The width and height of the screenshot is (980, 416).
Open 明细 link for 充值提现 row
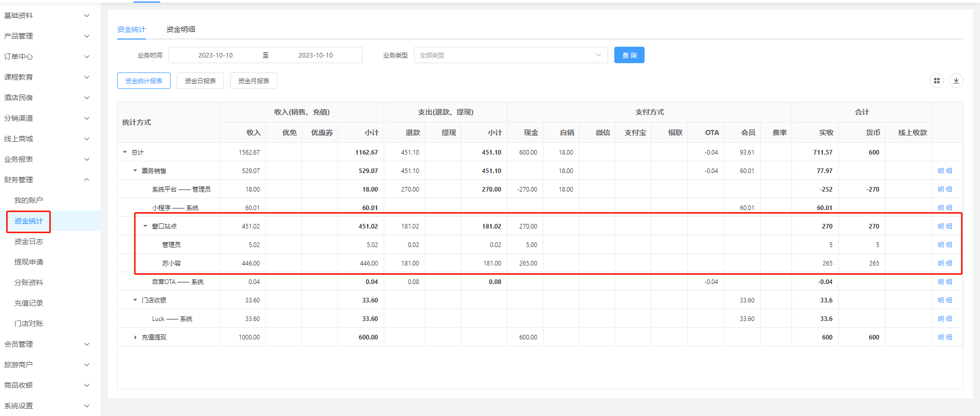click(x=945, y=337)
